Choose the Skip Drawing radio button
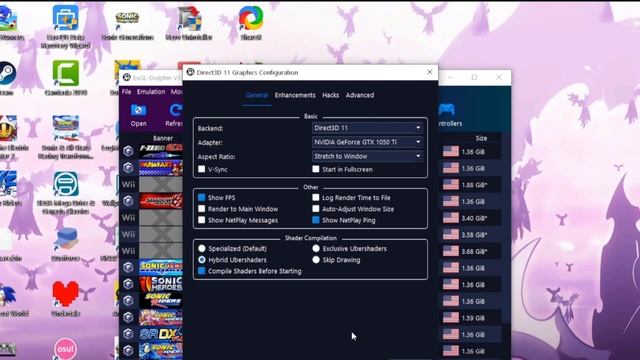The height and width of the screenshot is (360, 640). tap(316, 260)
